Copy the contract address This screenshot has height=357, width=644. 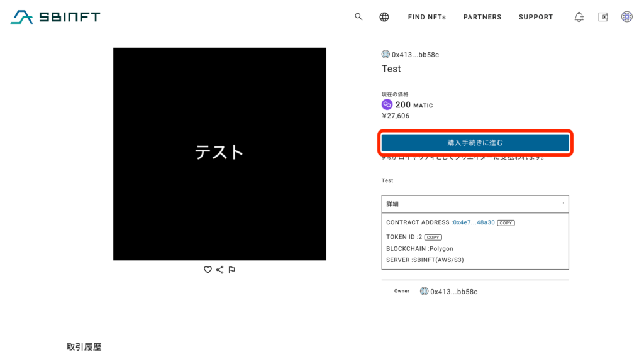click(x=506, y=223)
